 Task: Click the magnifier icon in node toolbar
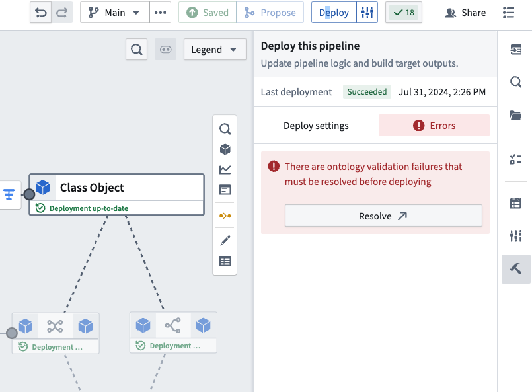[225, 129]
